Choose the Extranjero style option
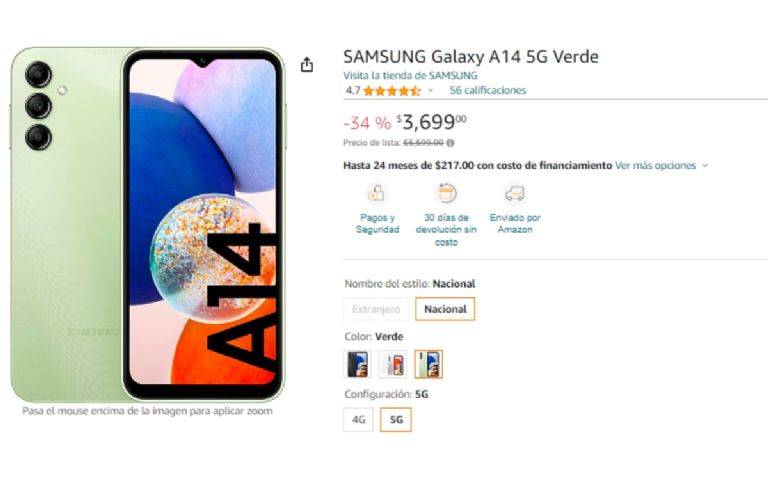The height and width of the screenshot is (499, 768). pyautogui.click(x=376, y=309)
